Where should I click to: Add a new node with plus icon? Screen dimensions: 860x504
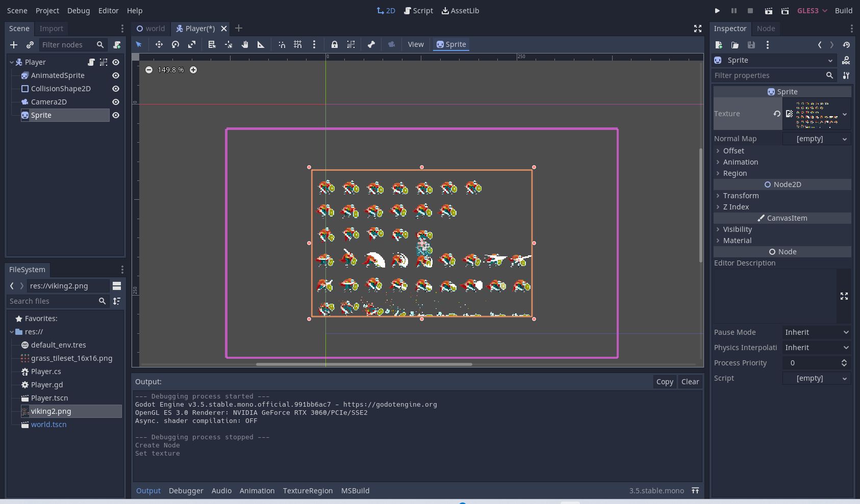14,45
